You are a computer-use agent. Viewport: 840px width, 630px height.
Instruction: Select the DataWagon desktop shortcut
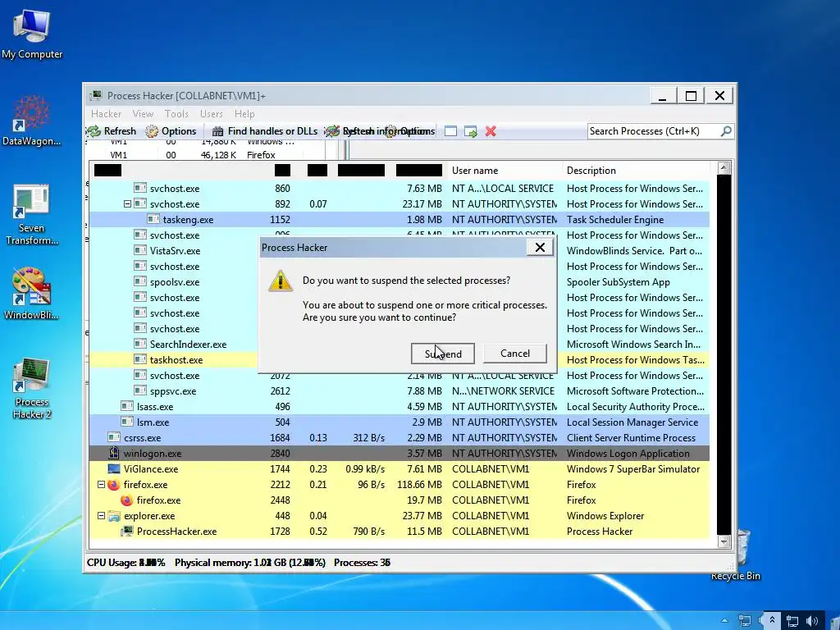[32, 121]
